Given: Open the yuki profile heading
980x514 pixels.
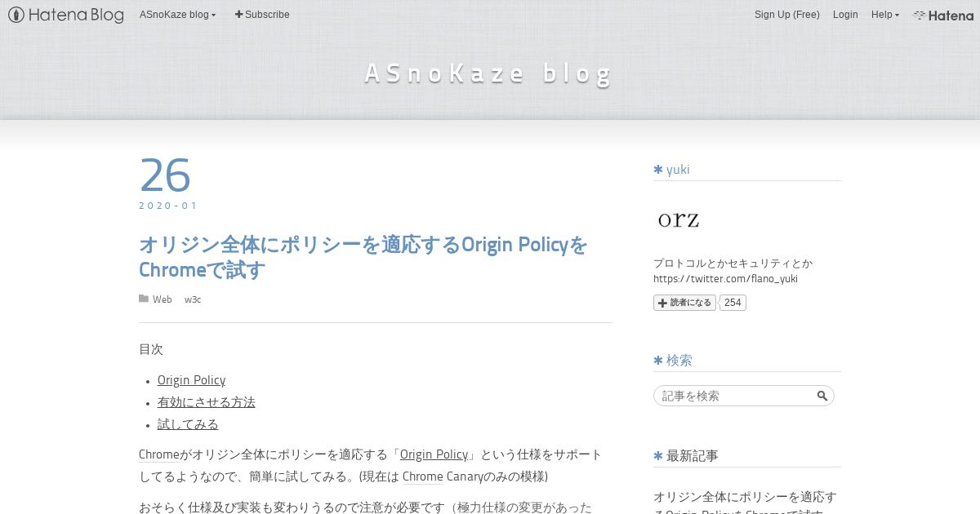Looking at the screenshot, I should 678,170.
